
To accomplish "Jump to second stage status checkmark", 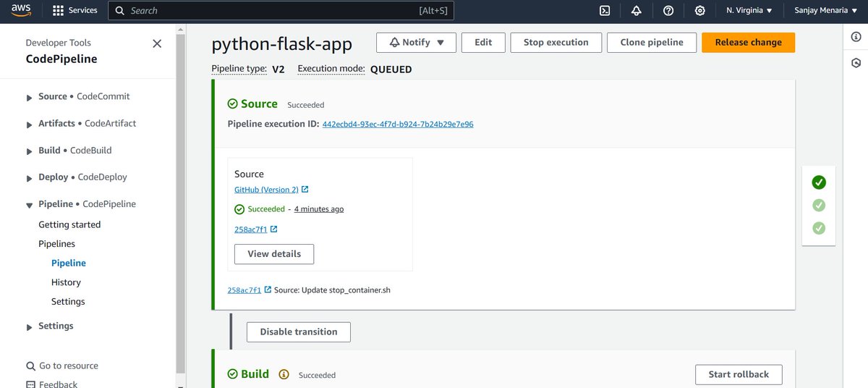I will click(819, 206).
